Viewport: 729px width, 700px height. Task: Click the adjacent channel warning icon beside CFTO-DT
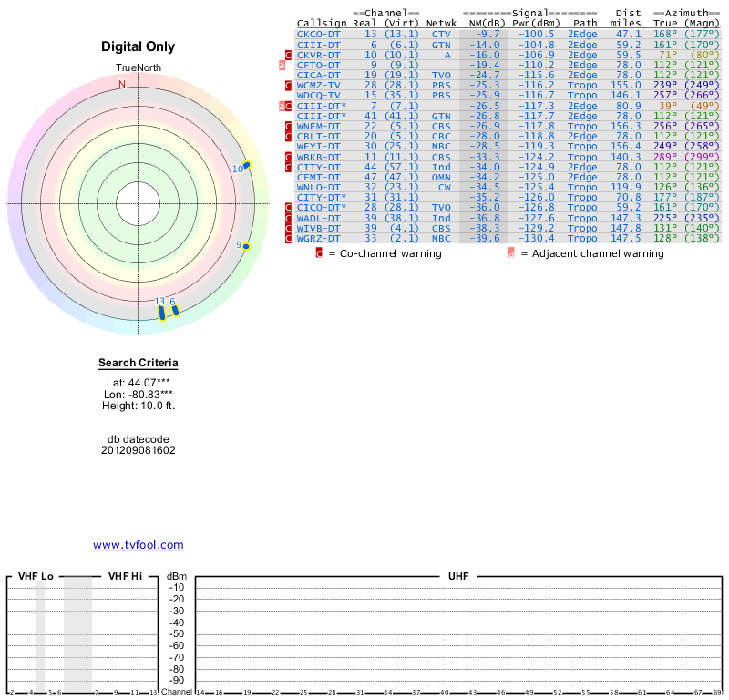[x=282, y=66]
